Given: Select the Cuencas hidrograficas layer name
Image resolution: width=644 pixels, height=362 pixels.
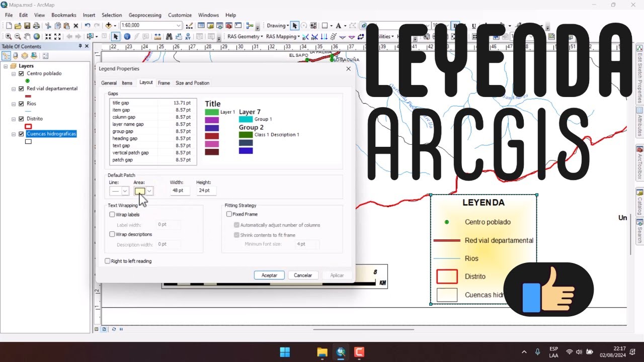Looking at the screenshot, I should [x=51, y=134].
